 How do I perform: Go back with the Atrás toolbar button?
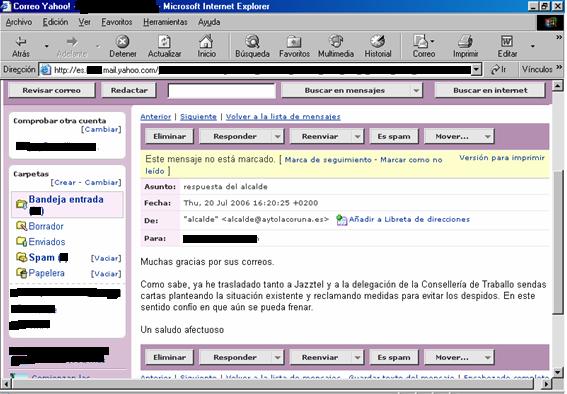[x=21, y=46]
